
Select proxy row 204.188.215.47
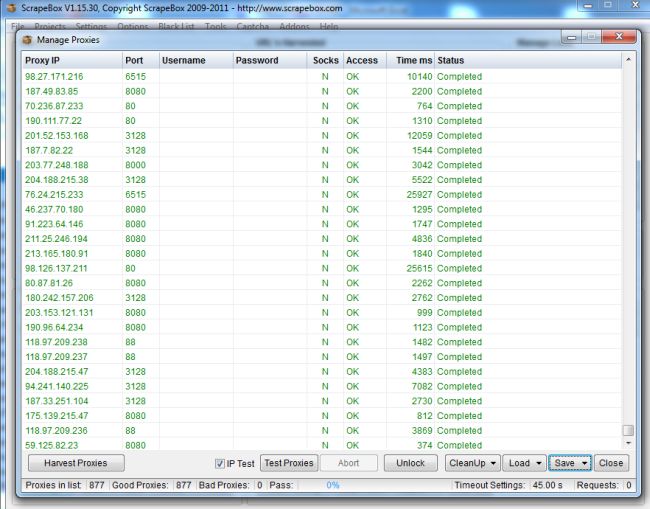click(322, 372)
